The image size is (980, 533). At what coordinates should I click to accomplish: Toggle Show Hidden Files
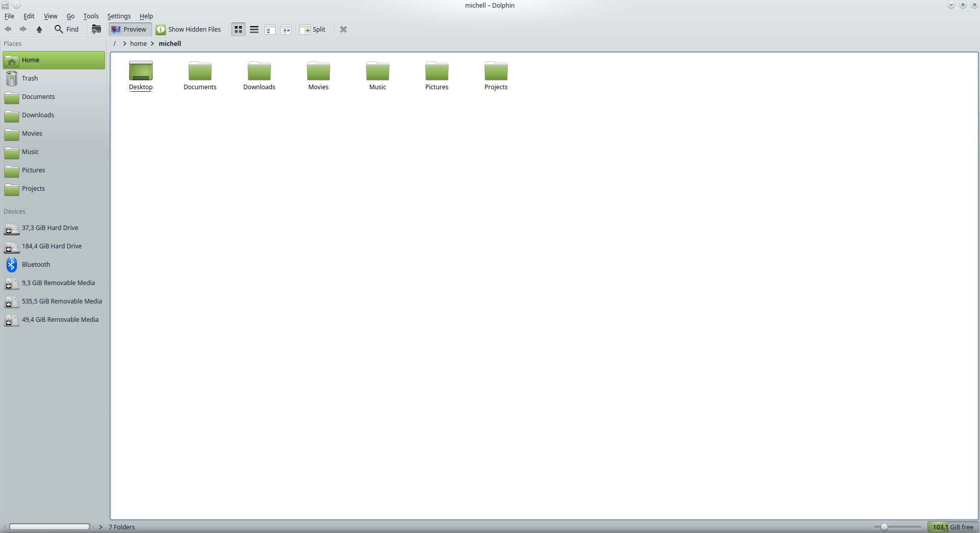(x=189, y=29)
